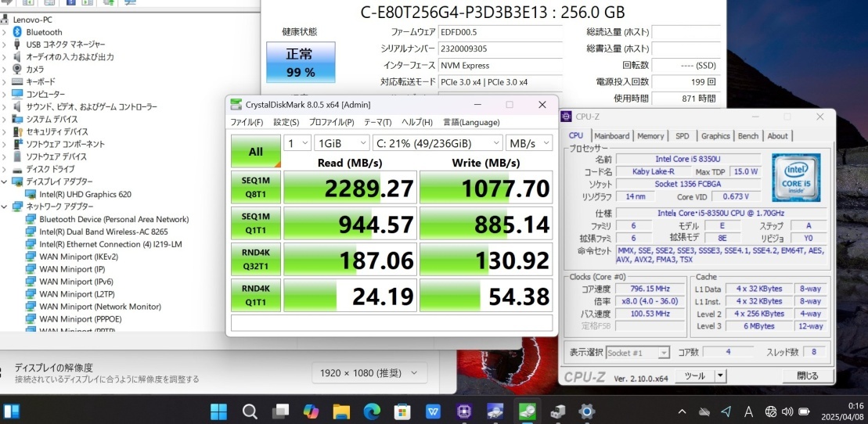Open WPS Writer taskbar icon
The height and width of the screenshot is (424, 868).
coord(432,411)
